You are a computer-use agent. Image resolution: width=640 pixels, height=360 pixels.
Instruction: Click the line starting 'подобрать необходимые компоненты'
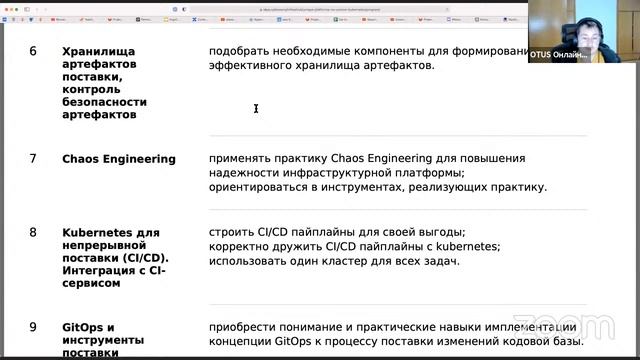369,51
